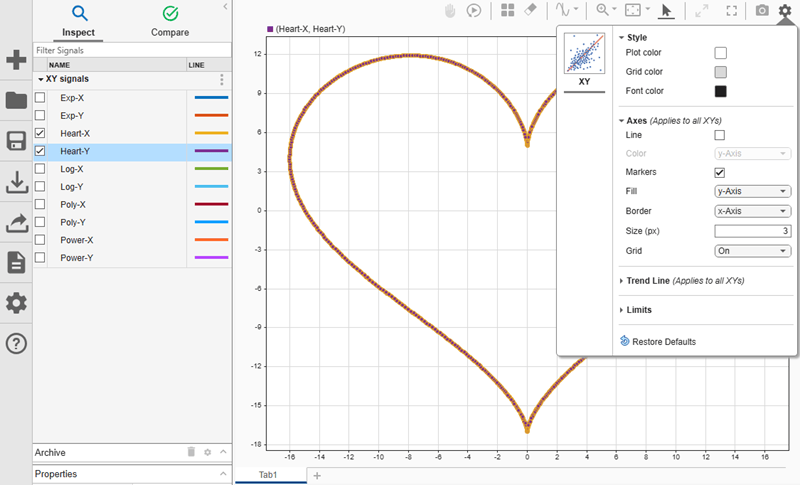This screenshot has height=485, width=800.
Task: Uncheck the Heart-X signal checkbox
Action: tap(40, 133)
